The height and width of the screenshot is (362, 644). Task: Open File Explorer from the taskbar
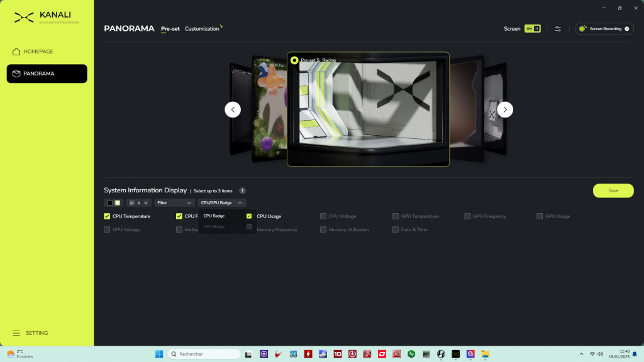point(485,354)
